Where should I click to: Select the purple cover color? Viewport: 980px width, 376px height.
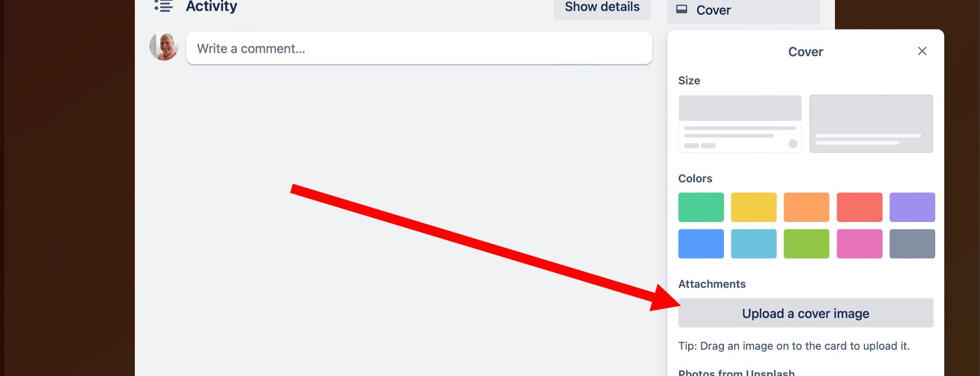912,207
